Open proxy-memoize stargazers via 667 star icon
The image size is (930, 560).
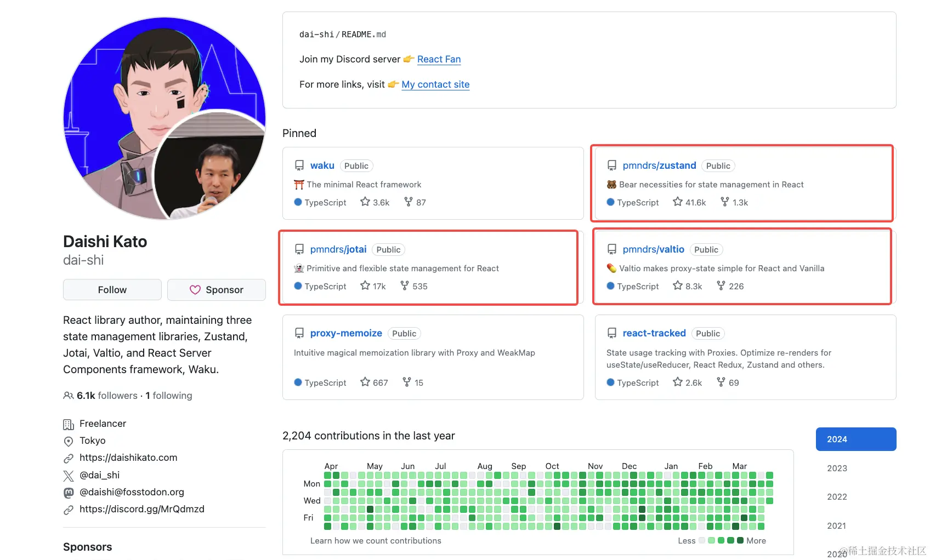click(x=365, y=382)
